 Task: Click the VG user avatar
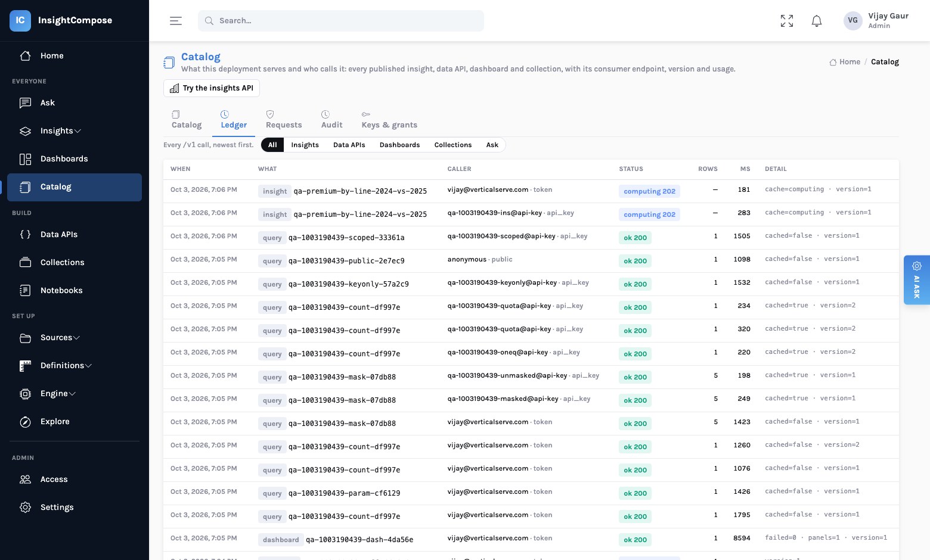click(852, 20)
